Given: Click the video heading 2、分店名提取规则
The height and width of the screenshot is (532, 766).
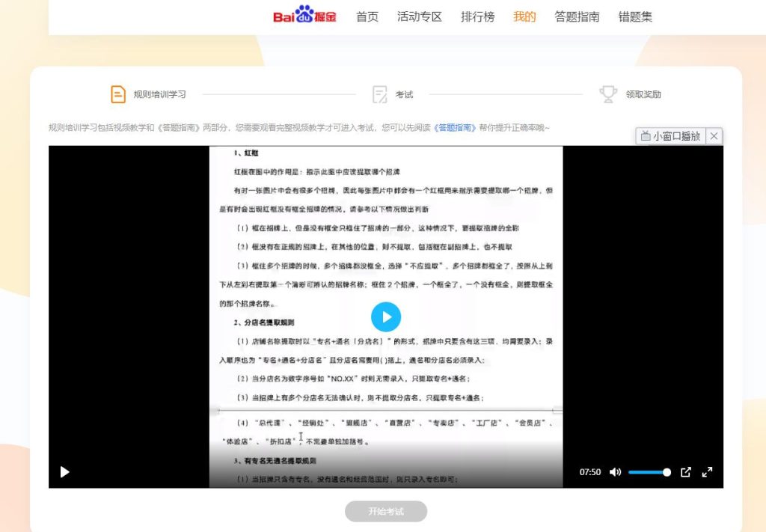Looking at the screenshot, I should (264, 322).
